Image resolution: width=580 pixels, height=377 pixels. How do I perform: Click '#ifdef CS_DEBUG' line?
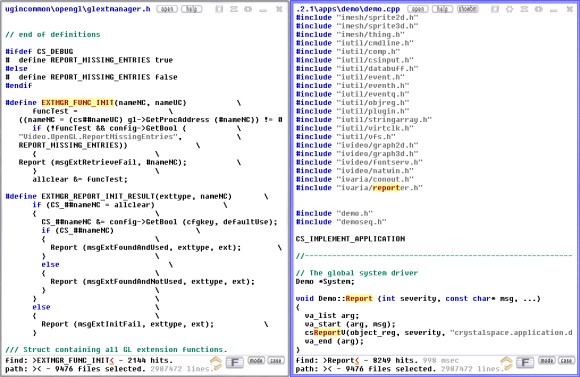(39, 51)
